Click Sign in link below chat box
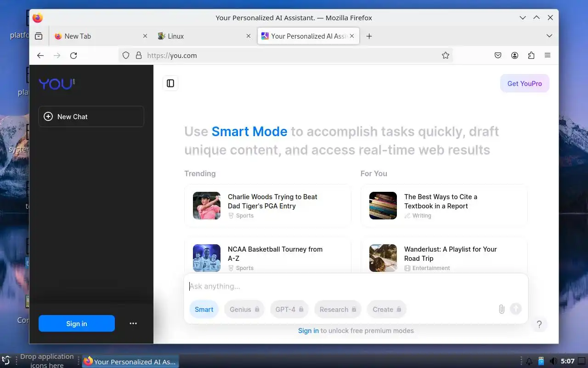Image resolution: width=588 pixels, height=368 pixels. pos(308,330)
